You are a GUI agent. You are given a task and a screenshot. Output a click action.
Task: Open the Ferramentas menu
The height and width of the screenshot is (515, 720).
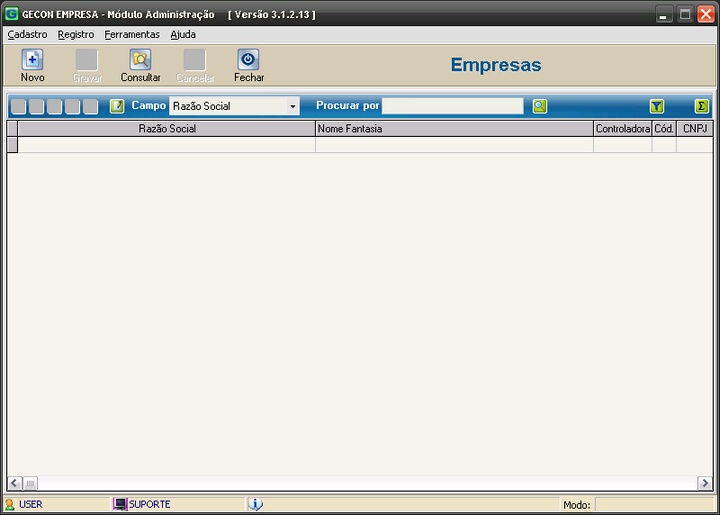coord(132,34)
